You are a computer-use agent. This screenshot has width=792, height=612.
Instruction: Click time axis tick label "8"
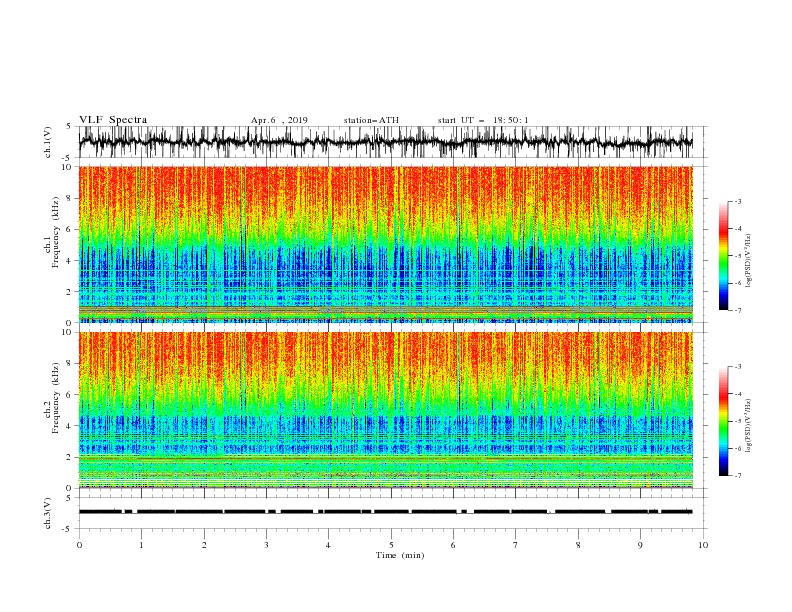point(578,545)
